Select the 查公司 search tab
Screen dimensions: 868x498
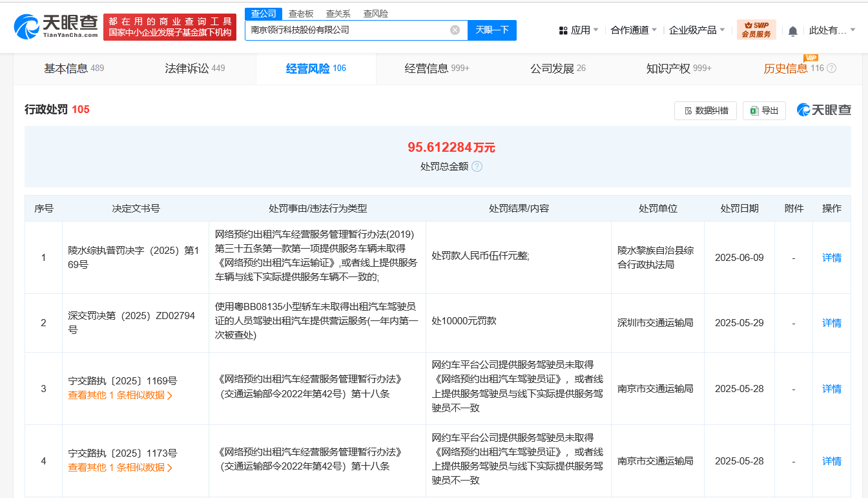263,14
